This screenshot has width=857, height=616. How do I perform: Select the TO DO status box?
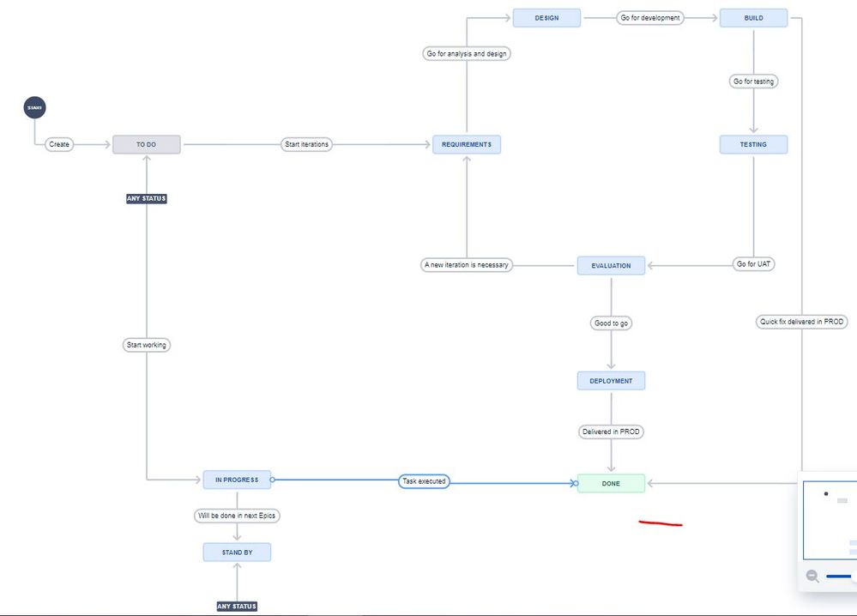[x=147, y=144]
